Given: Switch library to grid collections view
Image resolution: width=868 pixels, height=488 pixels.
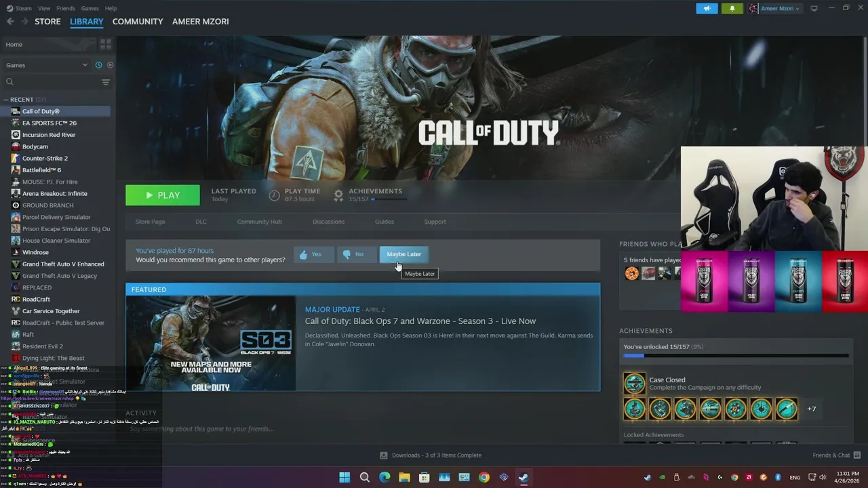Looking at the screenshot, I should pos(106,44).
